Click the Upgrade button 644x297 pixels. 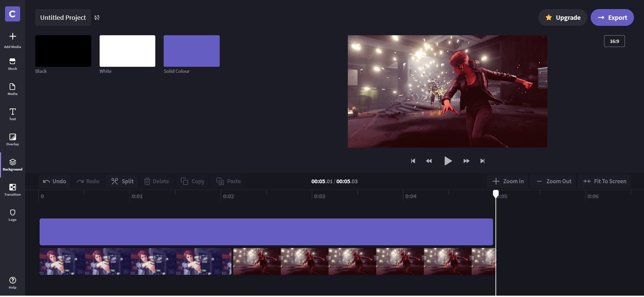coord(562,17)
